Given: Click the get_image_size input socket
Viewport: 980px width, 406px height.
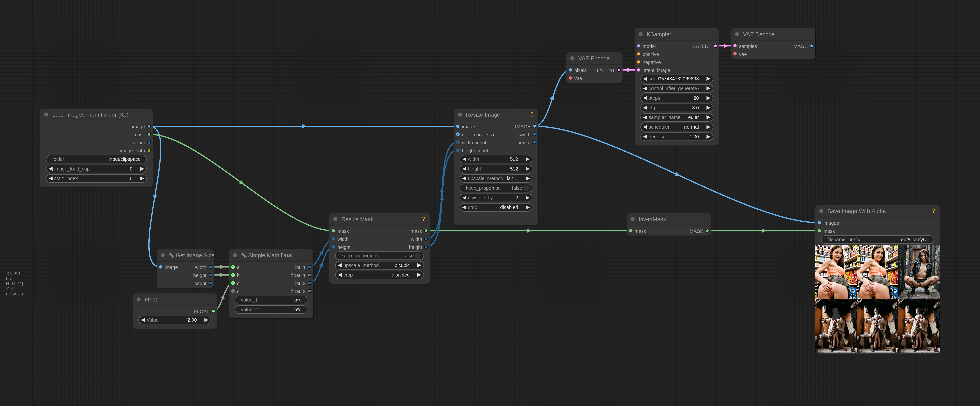Looking at the screenshot, I should pyautogui.click(x=458, y=134).
